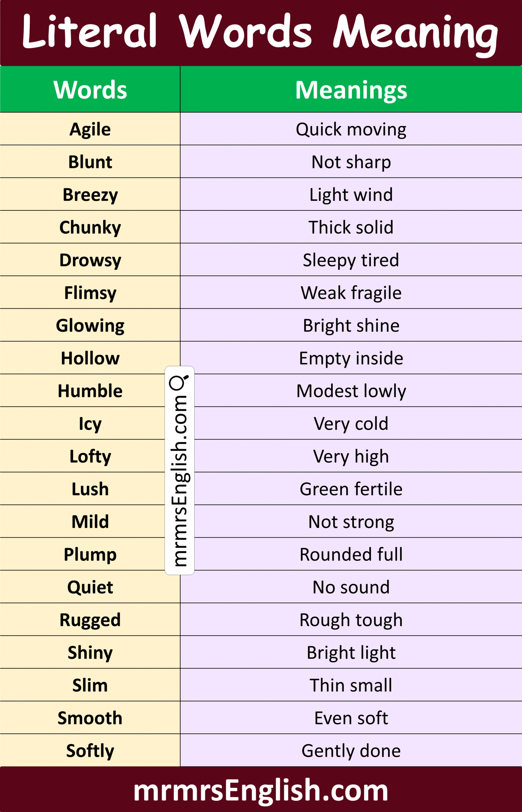Select the word Softly
This screenshot has height=812, width=522.
(x=90, y=751)
